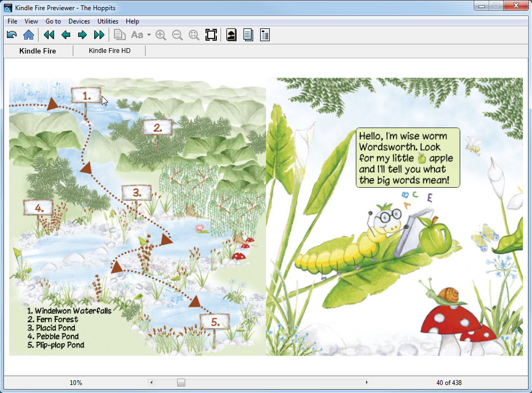Click the right arrow of the location scrollbar
This screenshot has height=393, width=532.
[x=367, y=382]
